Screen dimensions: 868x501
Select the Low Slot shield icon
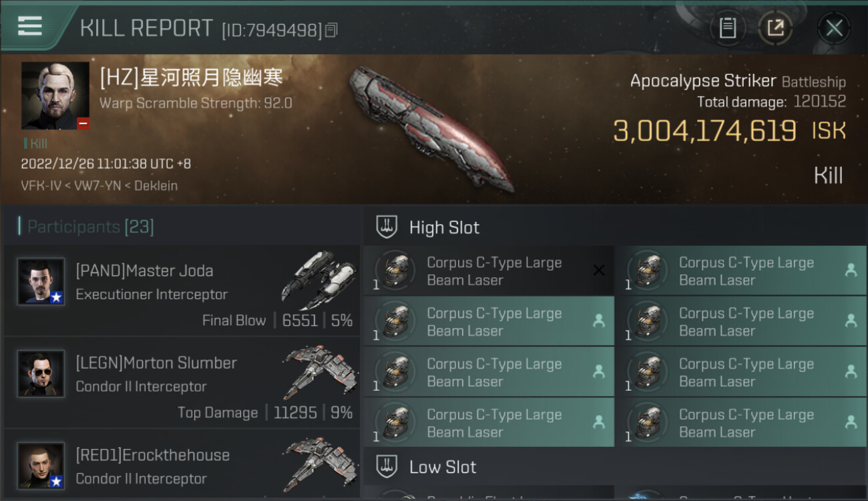click(387, 466)
